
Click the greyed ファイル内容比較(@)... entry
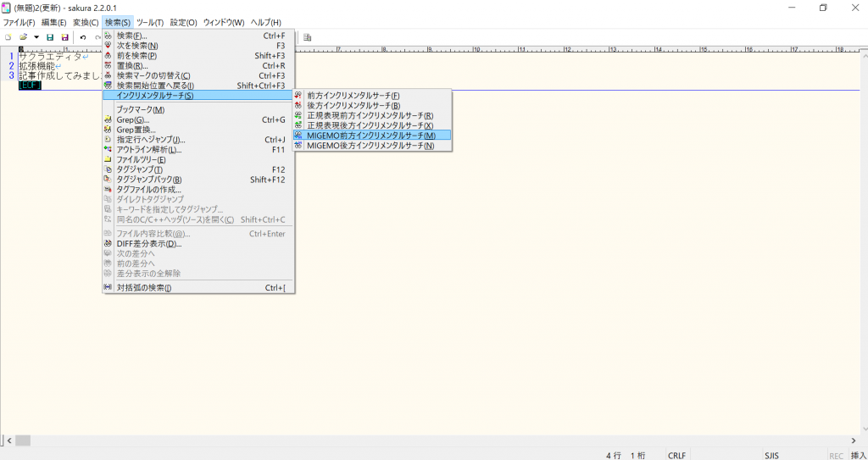tap(198, 234)
